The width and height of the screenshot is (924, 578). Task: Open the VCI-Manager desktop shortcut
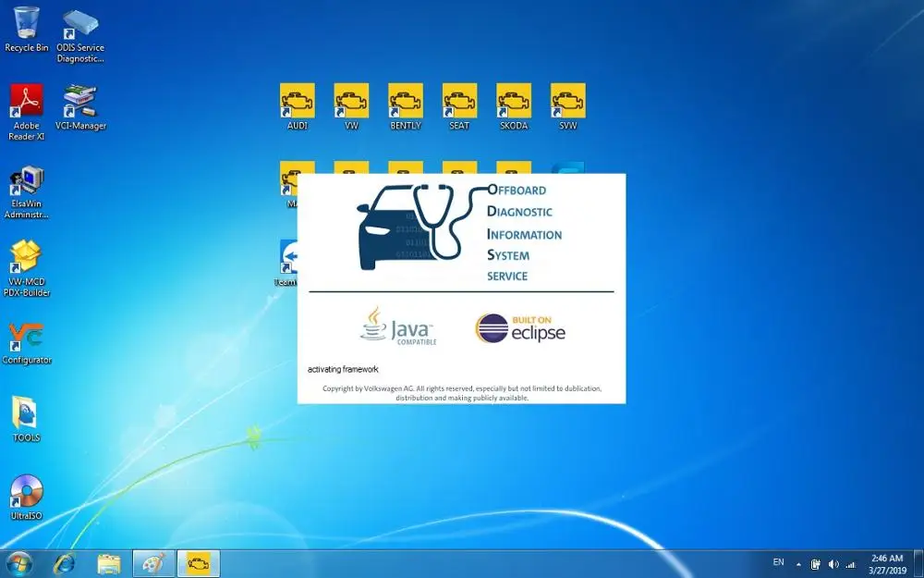pyautogui.click(x=80, y=107)
